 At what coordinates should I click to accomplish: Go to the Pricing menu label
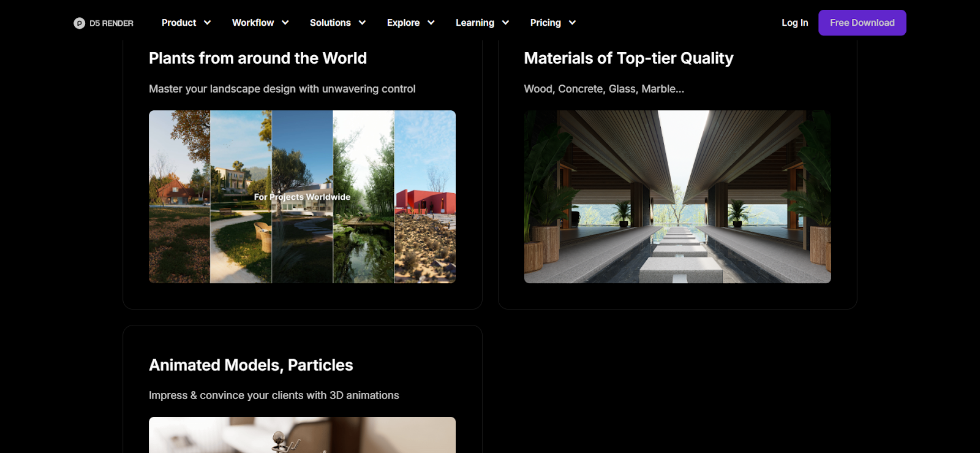point(545,23)
